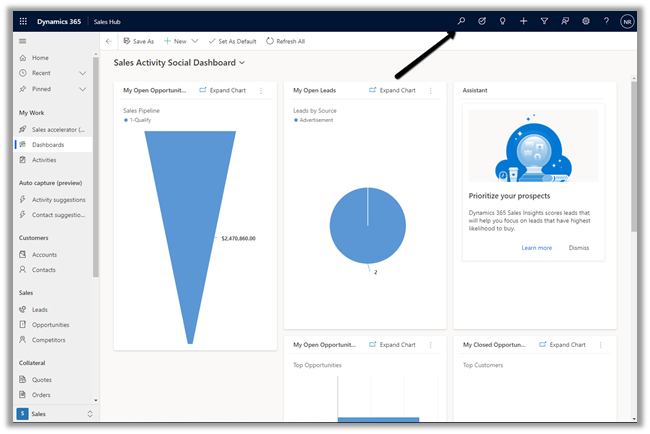Open the lightbulb Assistant icon
The image size is (650, 434).
pyautogui.click(x=502, y=20)
